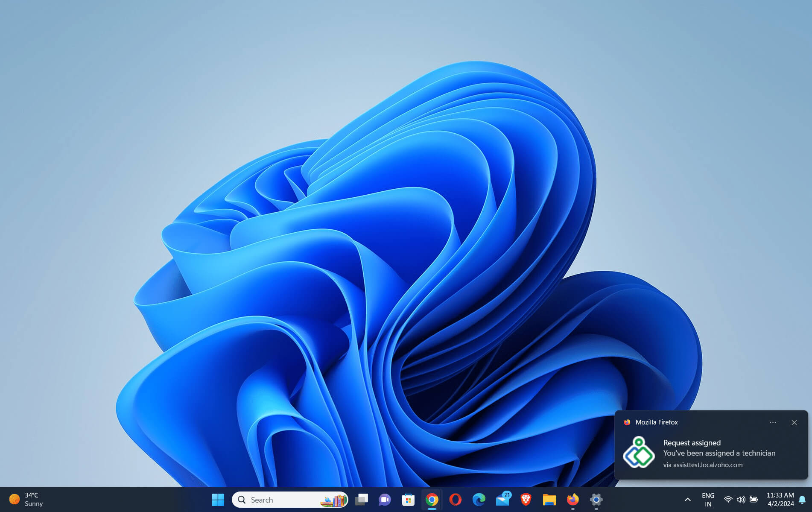Open Microsoft Store from taskbar
812x512 pixels.
pyautogui.click(x=408, y=500)
